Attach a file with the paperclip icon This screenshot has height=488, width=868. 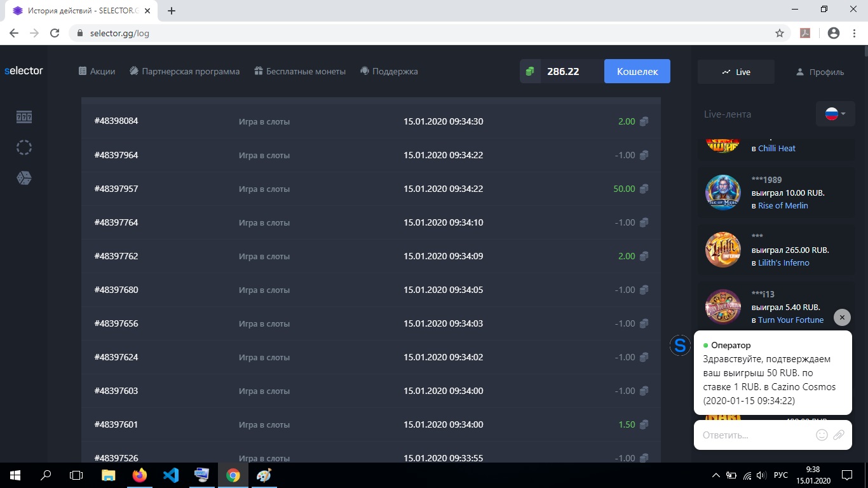pos(839,435)
